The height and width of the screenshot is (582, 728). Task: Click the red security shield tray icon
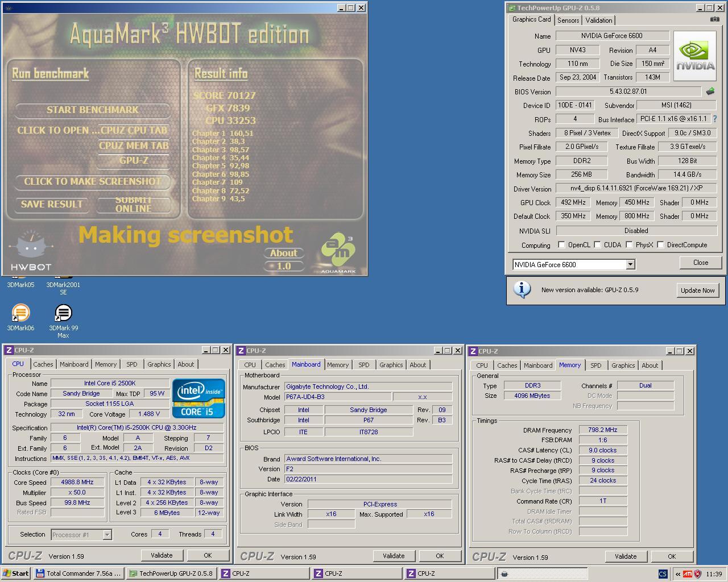point(698,574)
